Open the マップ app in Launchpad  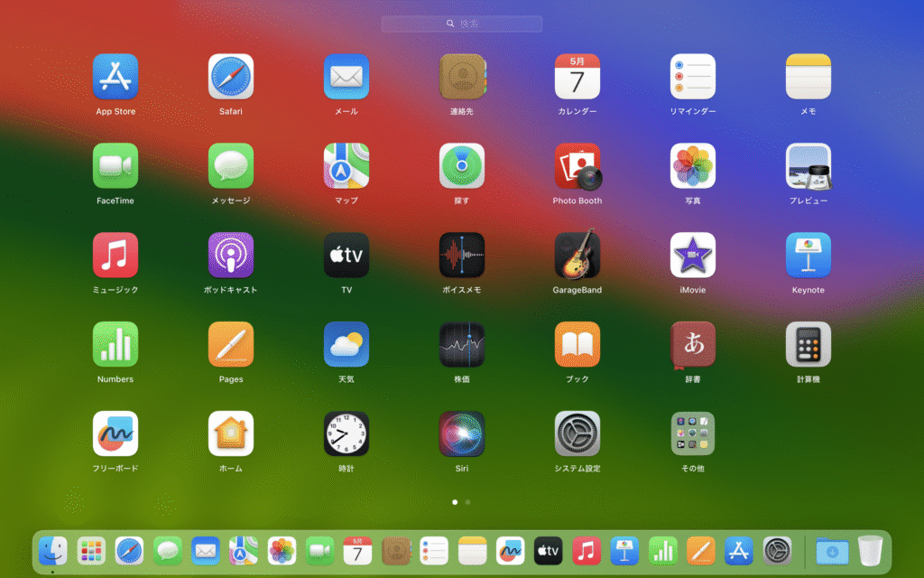click(x=346, y=166)
